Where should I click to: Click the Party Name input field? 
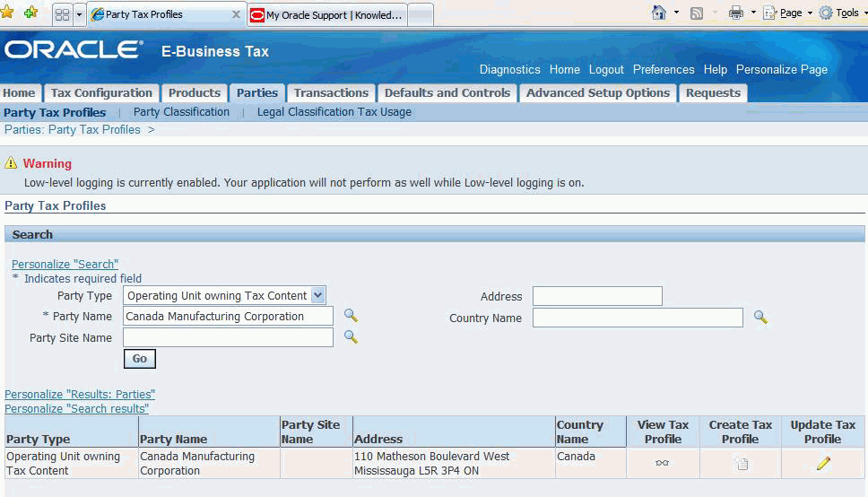228,317
